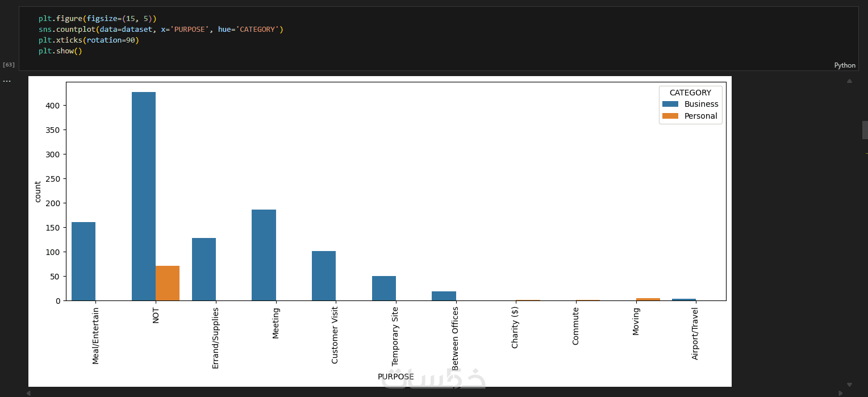Click the blue Meeting bar
Screen dimensions: 868x397
click(264, 255)
